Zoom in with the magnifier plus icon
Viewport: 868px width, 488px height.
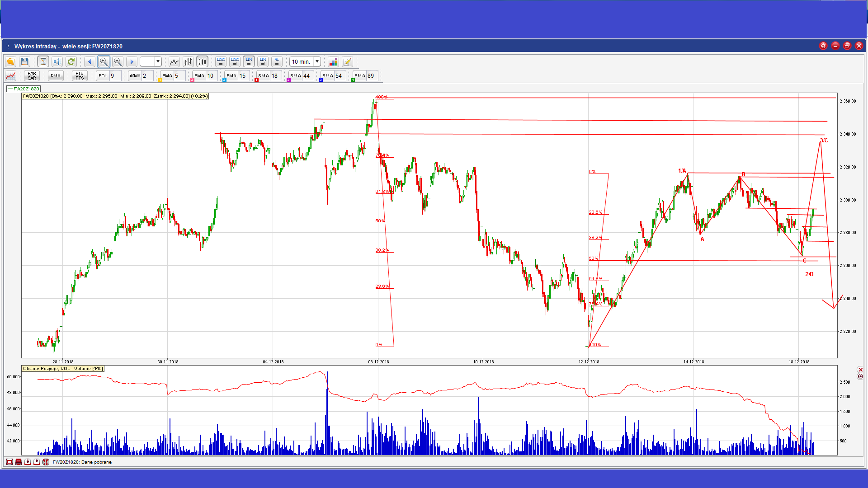pyautogui.click(x=104, y=62)
